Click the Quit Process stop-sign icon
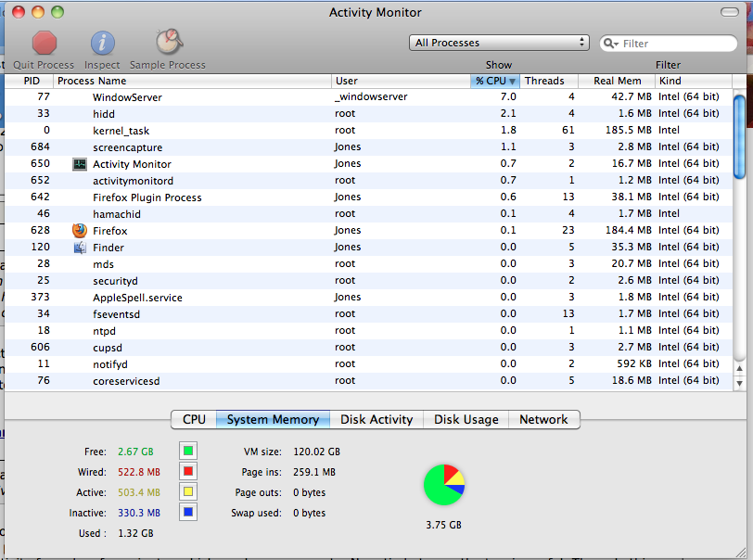Screen dimensions: 753x560 [x=45, y=43]
